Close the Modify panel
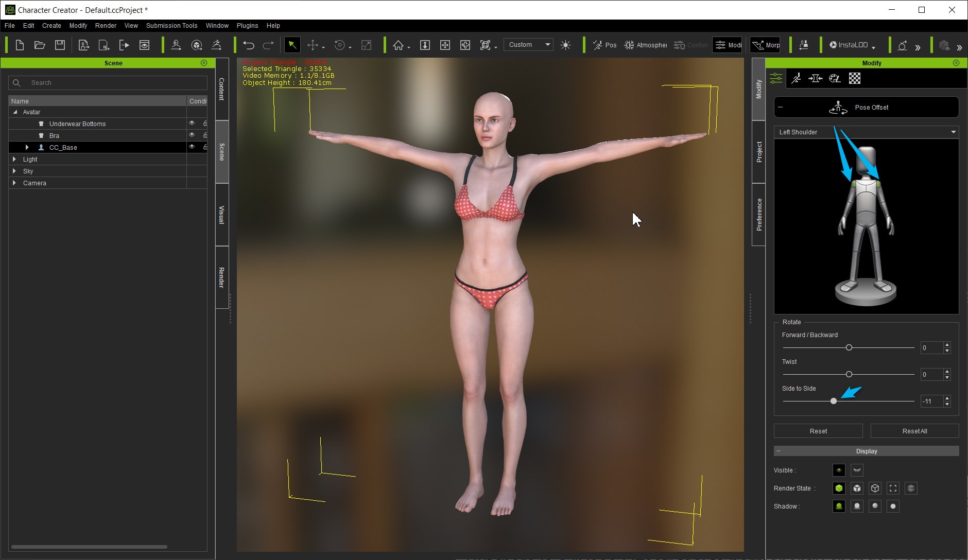 (x=956, y=63)
